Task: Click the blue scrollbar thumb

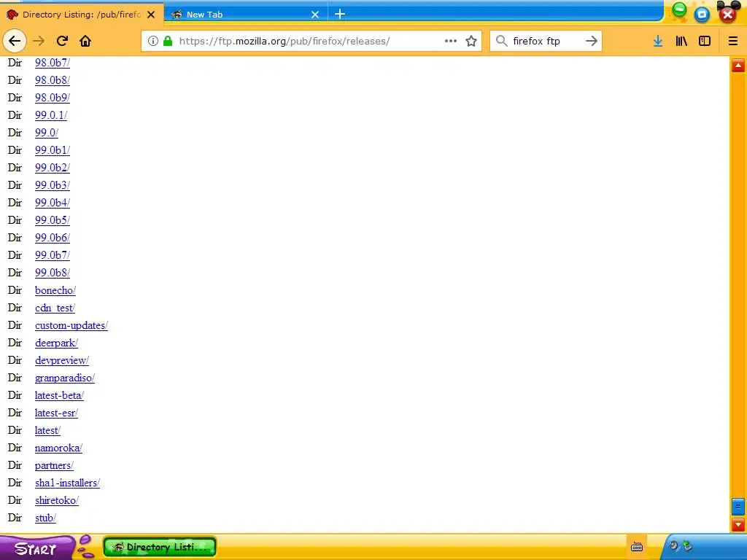Action: 738,507
